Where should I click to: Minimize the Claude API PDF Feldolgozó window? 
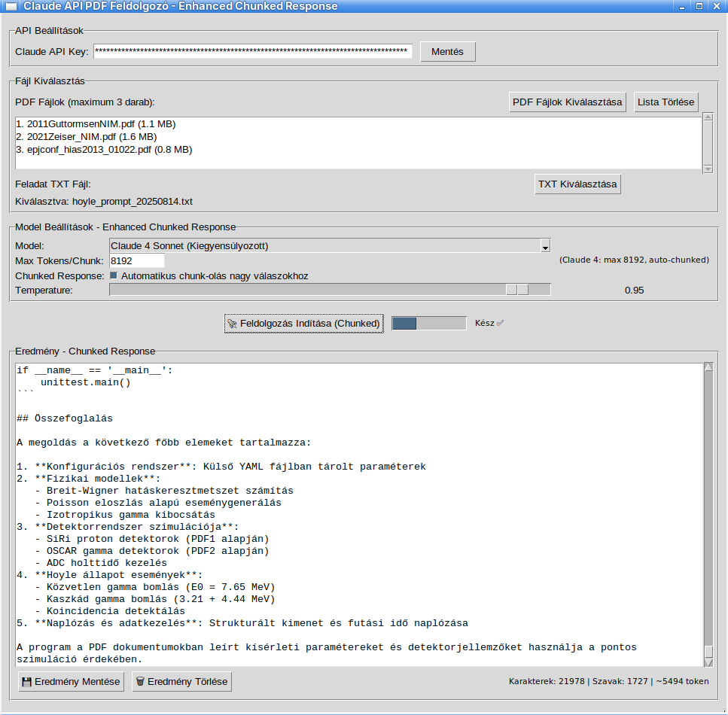pyautogui.click(x=682, y=7)
